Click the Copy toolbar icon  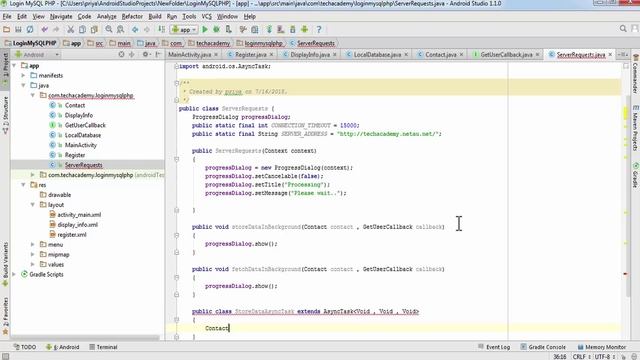(82, 29)
